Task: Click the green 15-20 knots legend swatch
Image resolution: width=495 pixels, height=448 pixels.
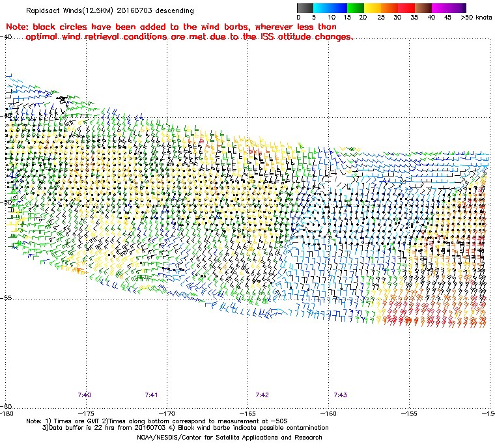Action: (356, 8)
